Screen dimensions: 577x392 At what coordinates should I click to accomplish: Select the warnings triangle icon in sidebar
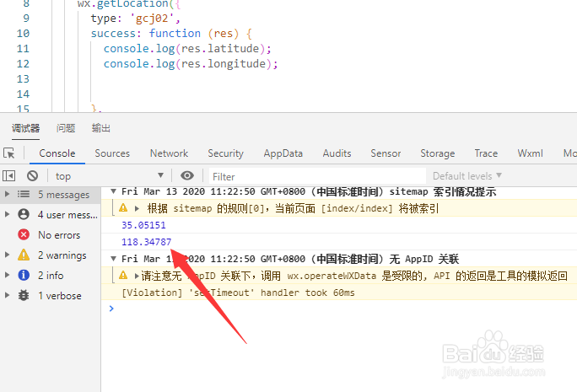24,255
